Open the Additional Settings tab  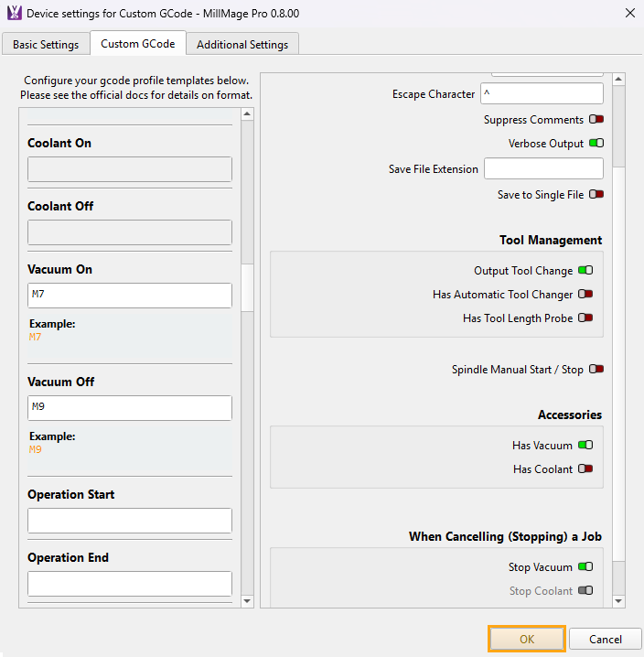tap(242, 44)
